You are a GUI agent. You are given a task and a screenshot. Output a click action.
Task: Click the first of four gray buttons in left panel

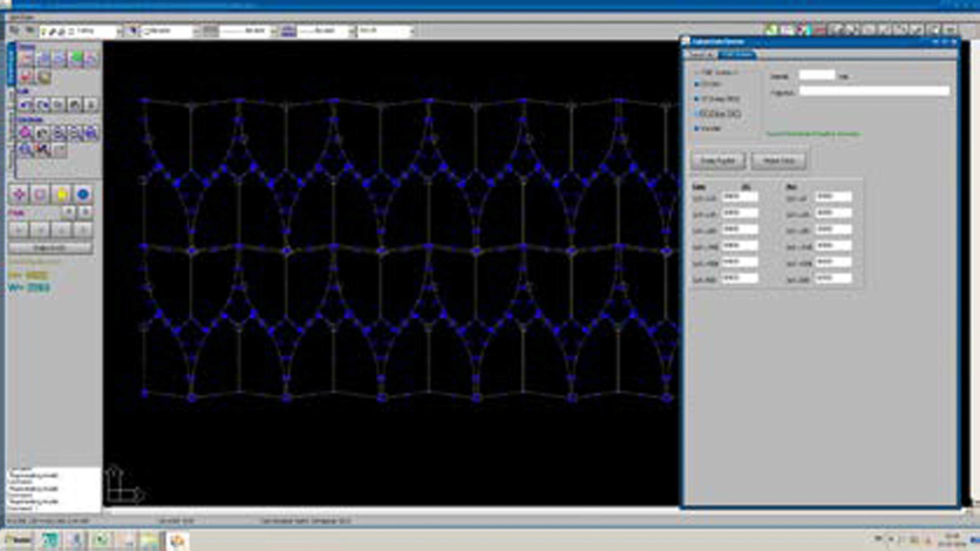pos(19,229)
